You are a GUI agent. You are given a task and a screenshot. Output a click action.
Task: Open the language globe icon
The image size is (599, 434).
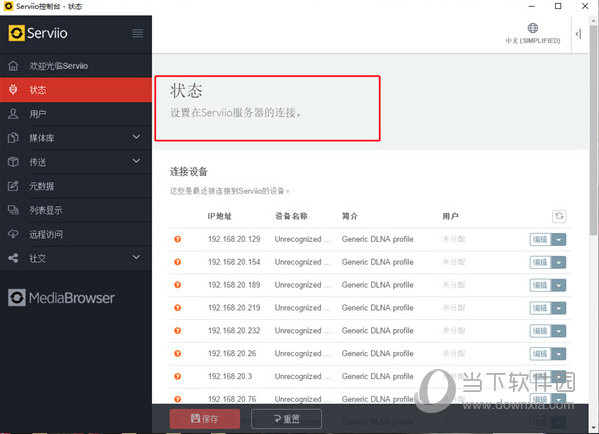[533, 28]
